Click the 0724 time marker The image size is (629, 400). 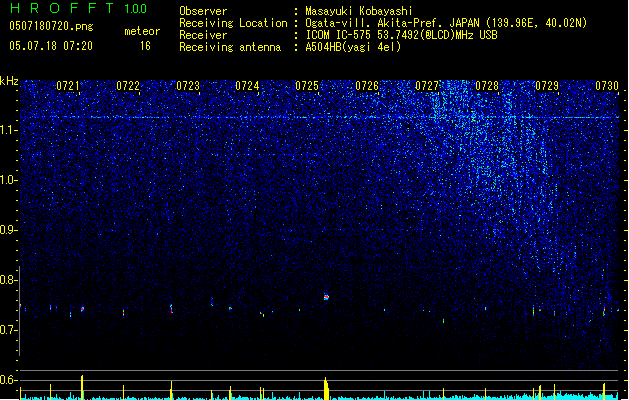coord(247,86)
